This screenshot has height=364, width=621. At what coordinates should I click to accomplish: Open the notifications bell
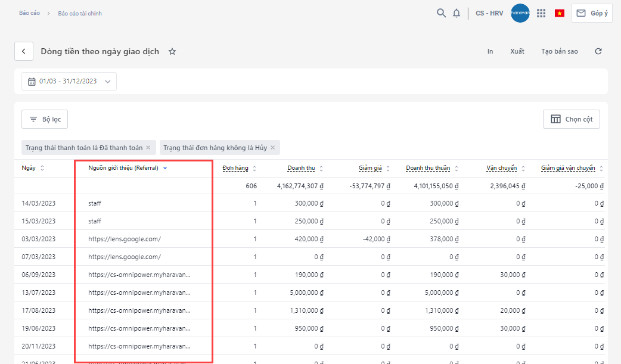pos(457,13)
